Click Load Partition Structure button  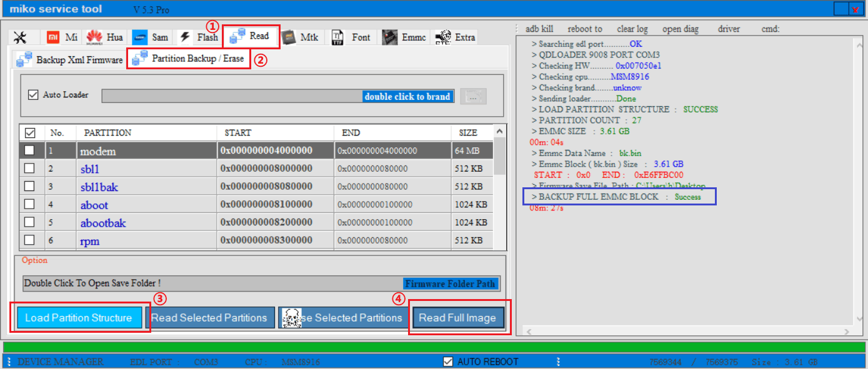79,318
